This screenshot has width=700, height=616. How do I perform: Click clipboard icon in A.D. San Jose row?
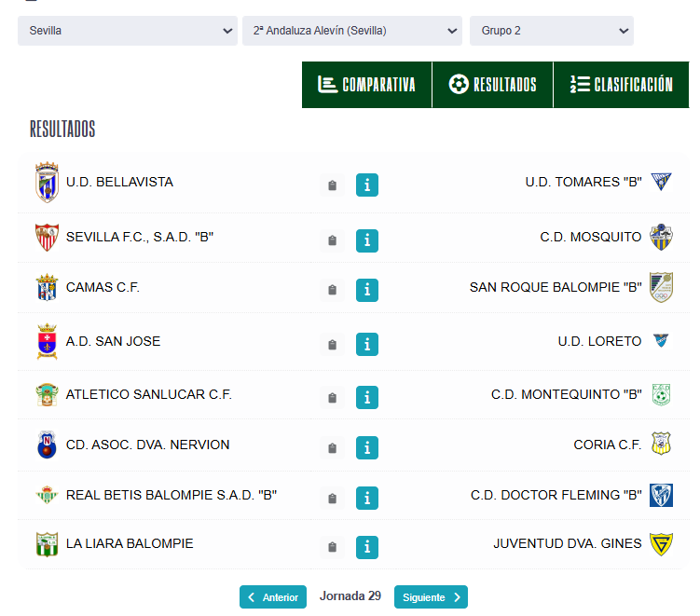332,345
